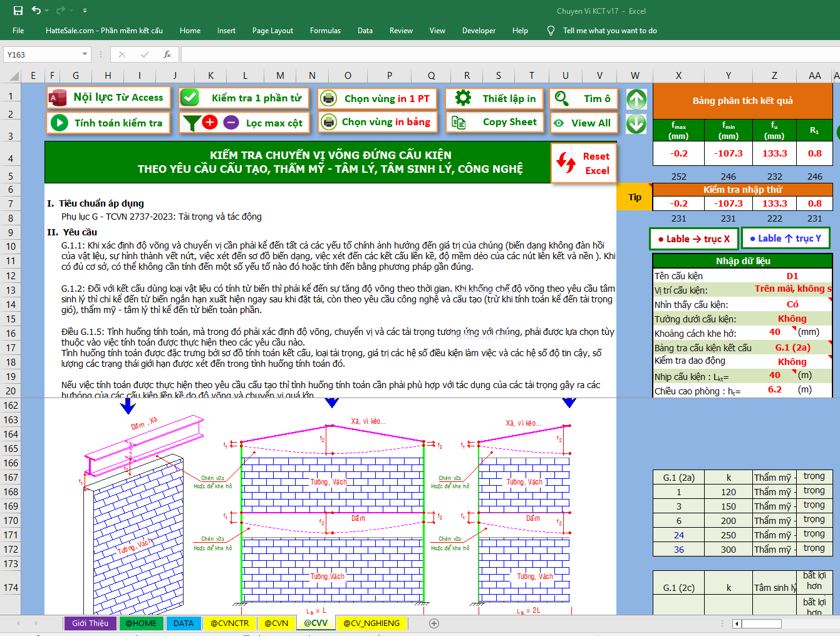The height and width of the screenshot is (636, 840).
Task: Open Customize Quick Access Toolbar arrow
Action: (x=85, y=11)
